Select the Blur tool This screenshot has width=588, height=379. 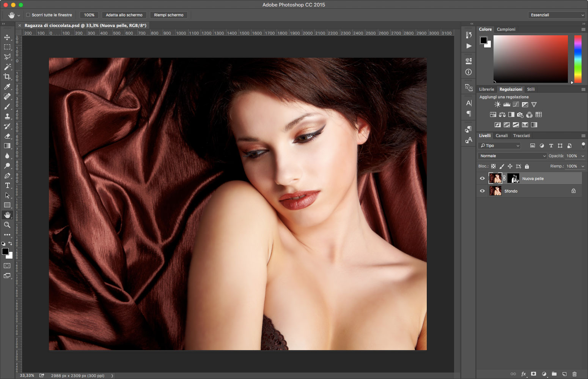pyautogui.click(x=7, y=156)
